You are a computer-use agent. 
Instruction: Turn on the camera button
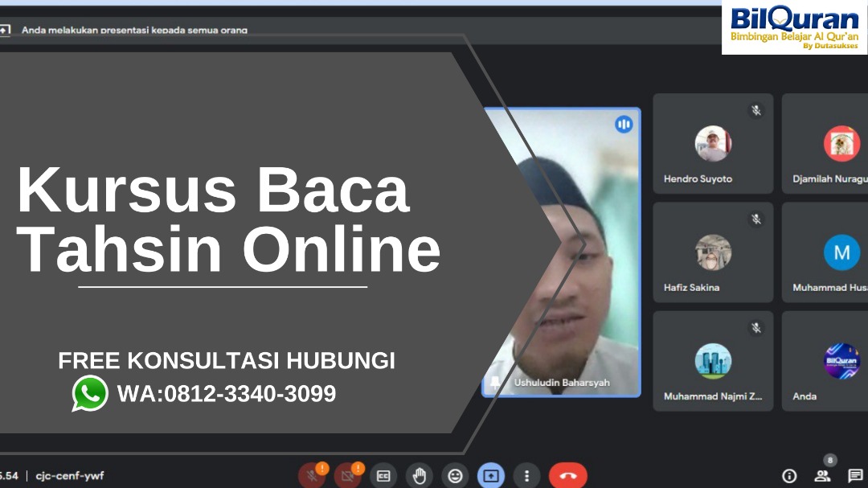coord(348,475)
